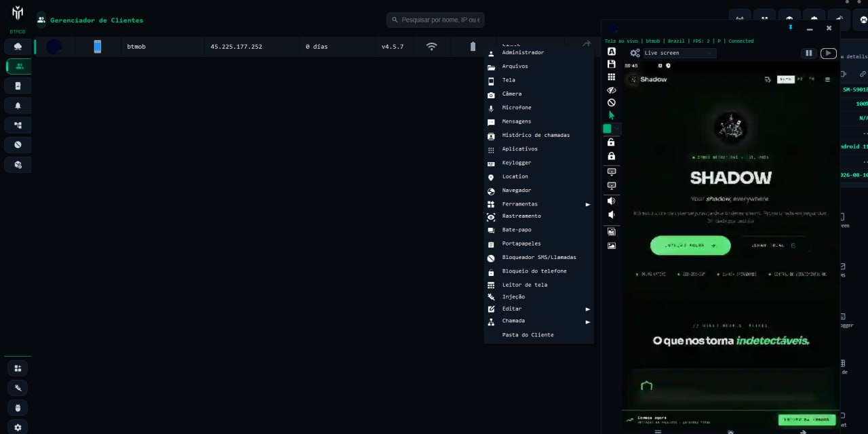
Task: Choose Histórico de chamadas menu entry
Action: [x=539, y=135]
